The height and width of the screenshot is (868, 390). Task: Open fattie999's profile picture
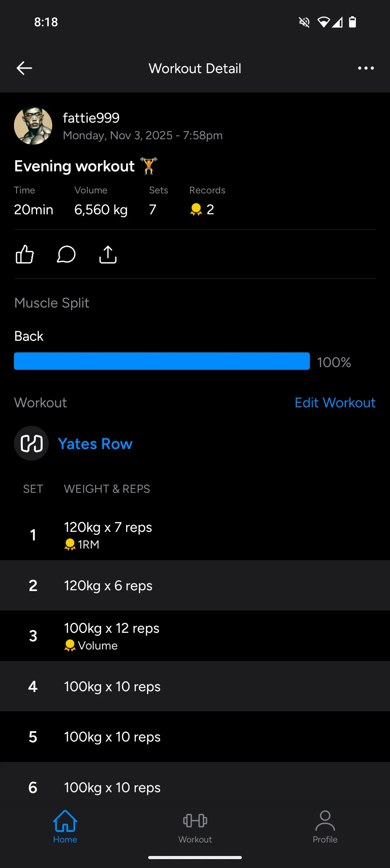point(33,126)
